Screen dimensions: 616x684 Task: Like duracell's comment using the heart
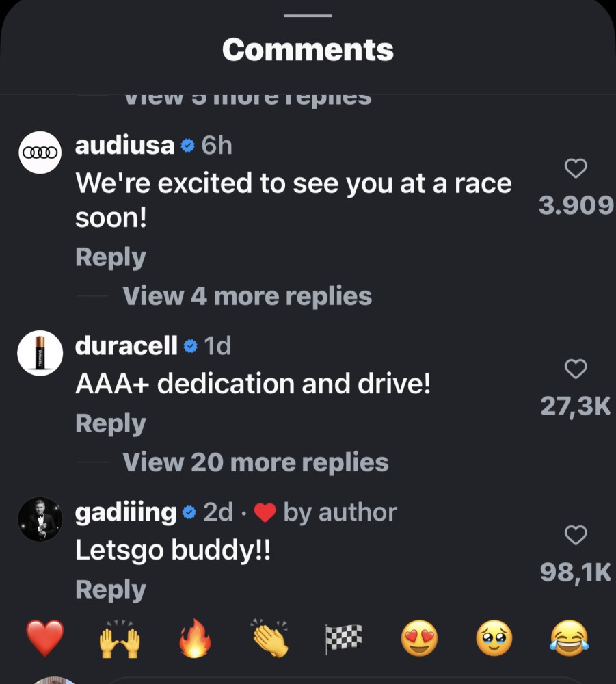coord(576,369)
